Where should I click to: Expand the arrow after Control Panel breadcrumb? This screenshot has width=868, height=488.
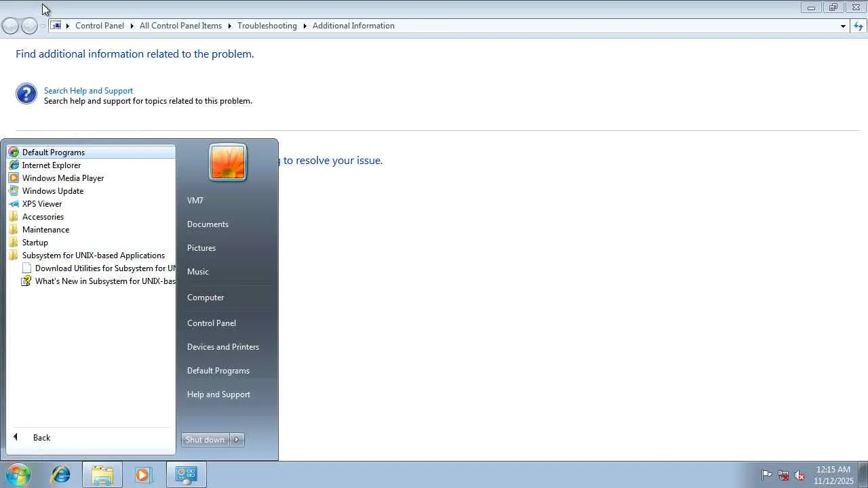click(132, 26)
